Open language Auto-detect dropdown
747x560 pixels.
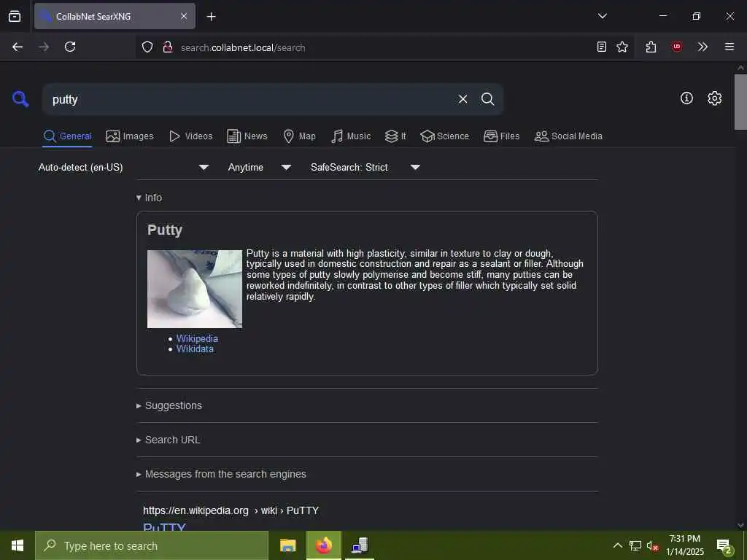(123, 167)
